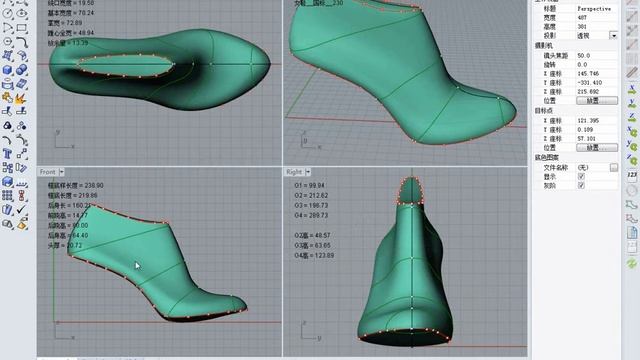Click the 镜头焦距 value field 50.0

pos(597,56)
